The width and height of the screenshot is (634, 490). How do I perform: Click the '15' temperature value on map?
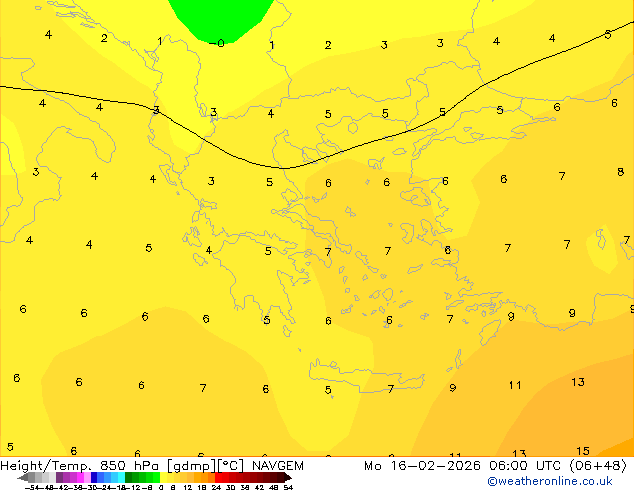coord(583,451)
